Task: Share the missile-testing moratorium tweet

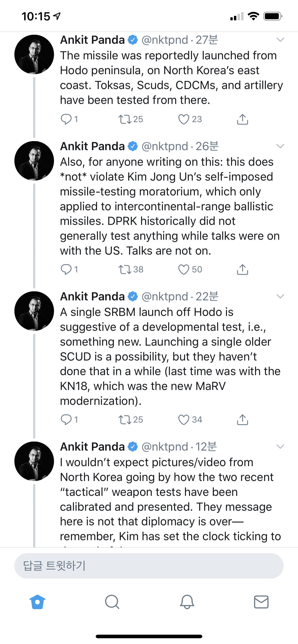Action: 242,270
